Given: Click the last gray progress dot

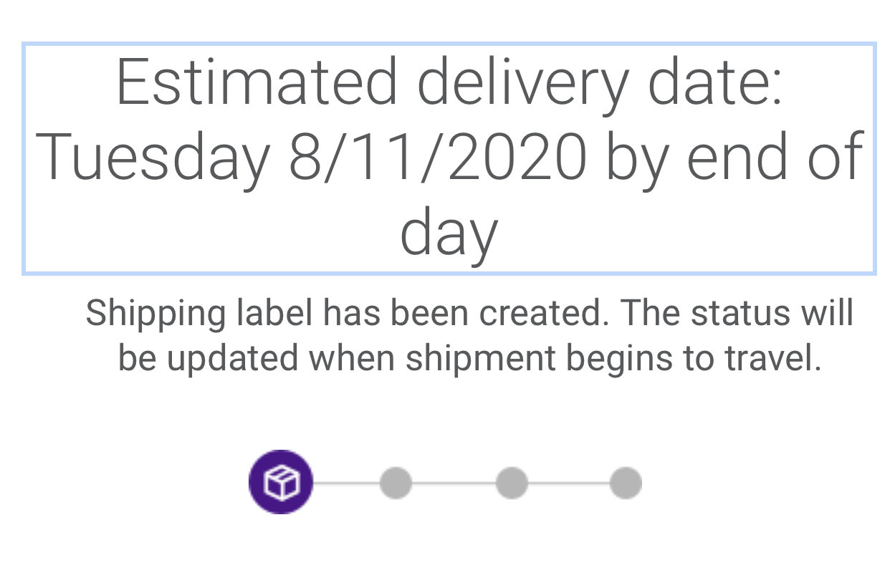Looking at the screenshot, I should pyautogui.click(x=626, y=483).
